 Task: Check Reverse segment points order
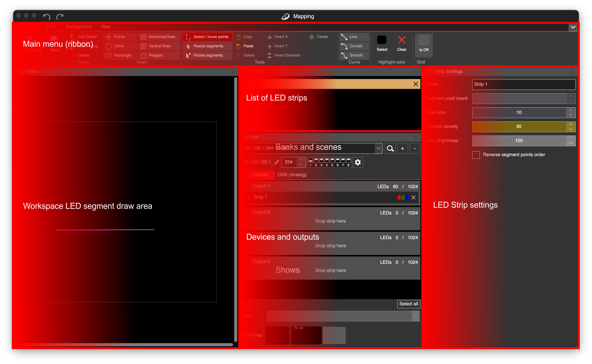click(x=476, y=155)
